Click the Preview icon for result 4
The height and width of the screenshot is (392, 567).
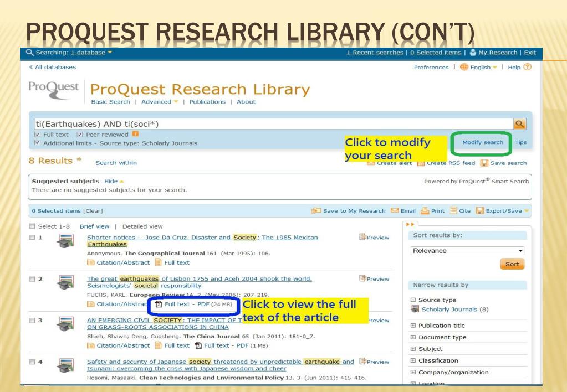point(362,361)
